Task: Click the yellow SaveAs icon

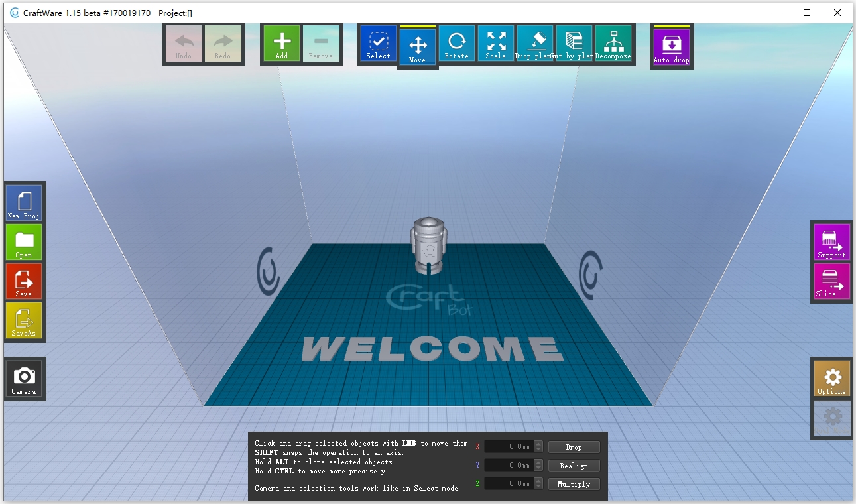Action: (x=24, y=320)
